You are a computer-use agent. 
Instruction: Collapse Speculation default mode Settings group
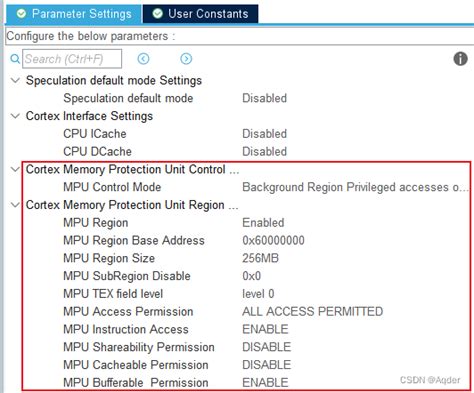(x=15, y=80)
